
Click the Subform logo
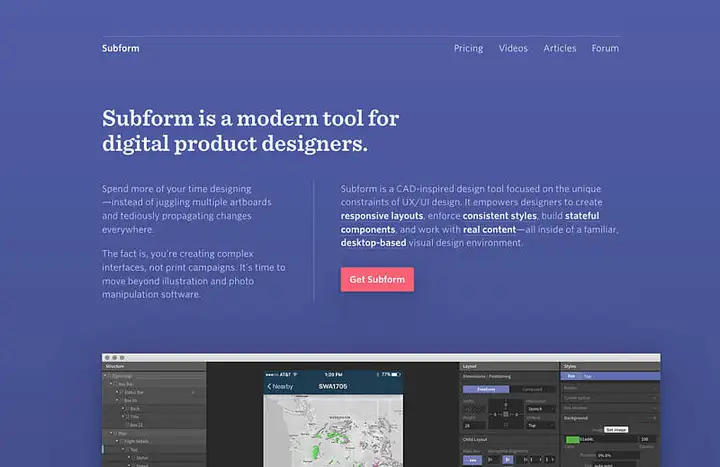120,48
